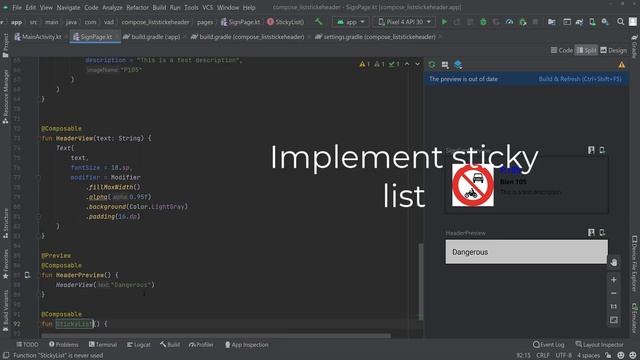Click the 4 spaces indent setting
The image size is (640, 360).
(588, 356)
